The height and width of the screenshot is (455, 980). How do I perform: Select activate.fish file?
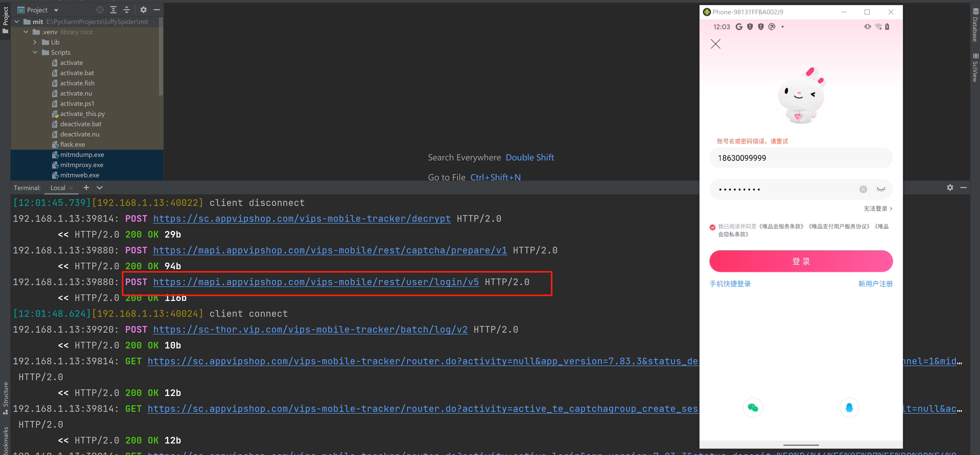77,83
